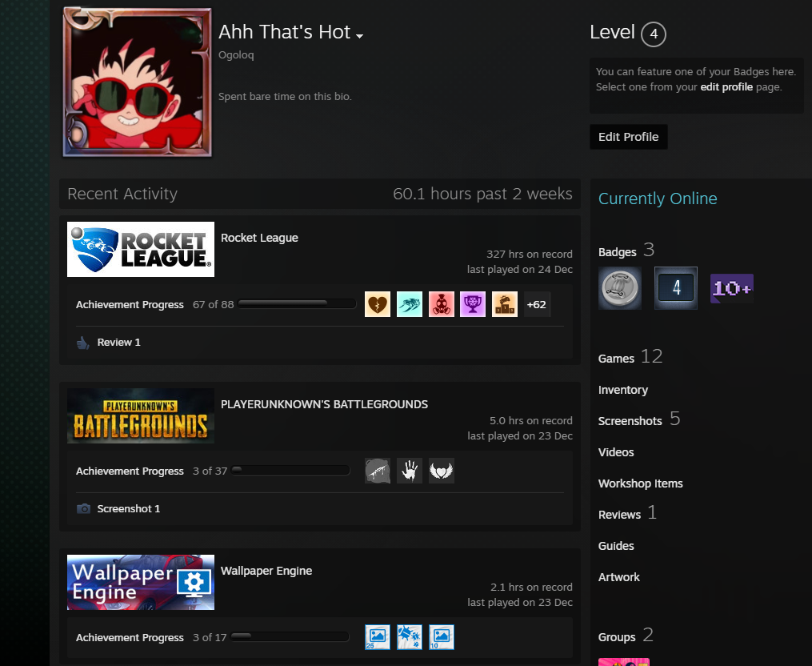Click the '2.1 hrs on record' text

pyautogui.click(x=531, y=587)
